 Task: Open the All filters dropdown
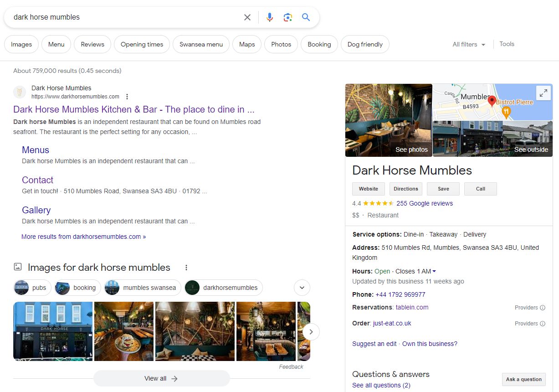point(469,44)
